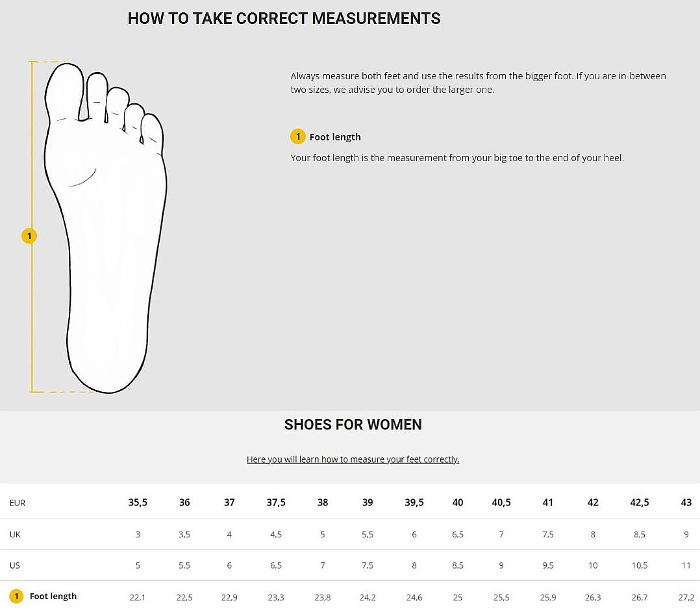Select the US row label
Viewport: 700px width, 616px height.
click(15, 565)
